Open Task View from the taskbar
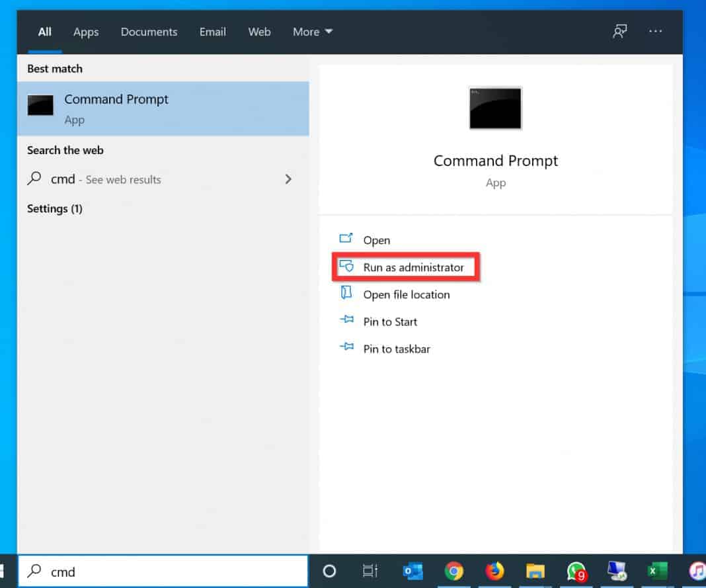This screenshot has width=706, height=588. 370,571
